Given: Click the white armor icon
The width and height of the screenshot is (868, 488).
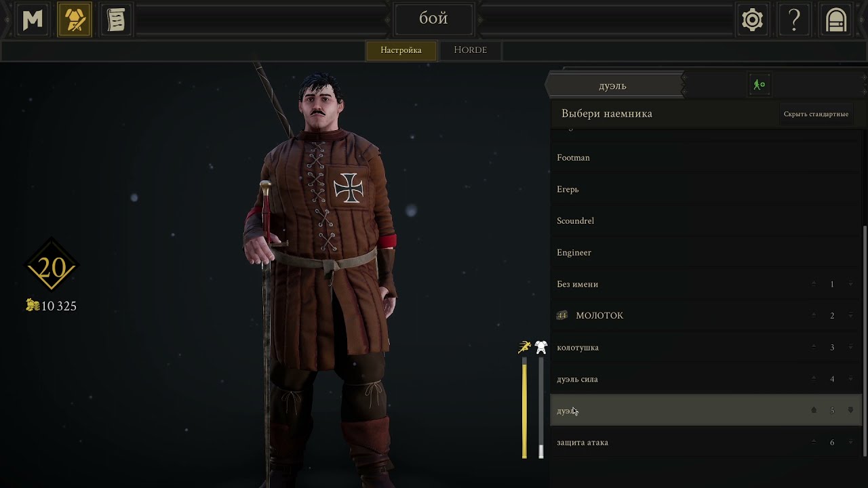Looking at the screenshot, I should (540, 348).
